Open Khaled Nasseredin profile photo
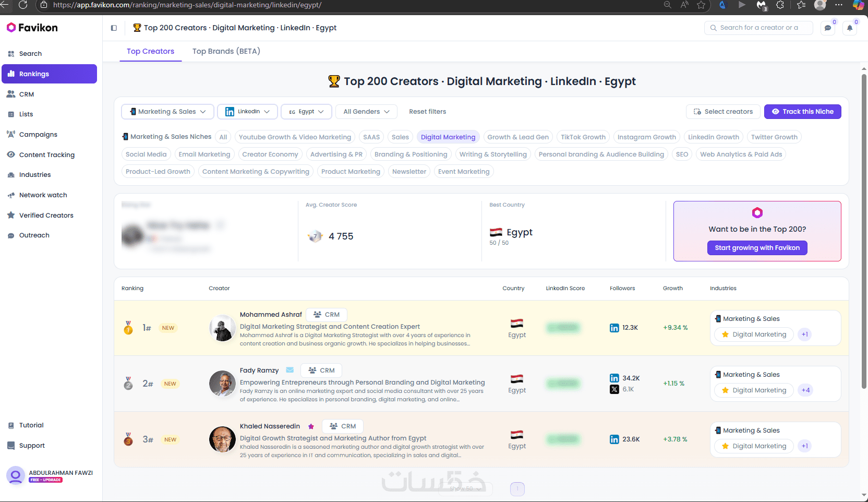 pos(222,439)
